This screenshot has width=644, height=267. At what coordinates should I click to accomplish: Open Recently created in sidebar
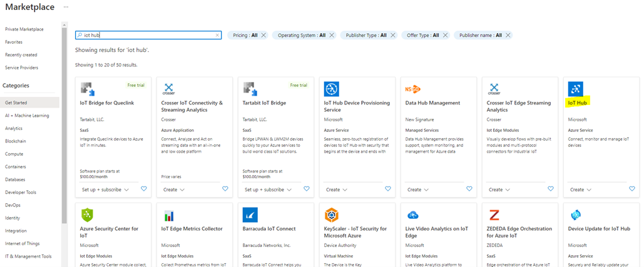pos(21,54)
